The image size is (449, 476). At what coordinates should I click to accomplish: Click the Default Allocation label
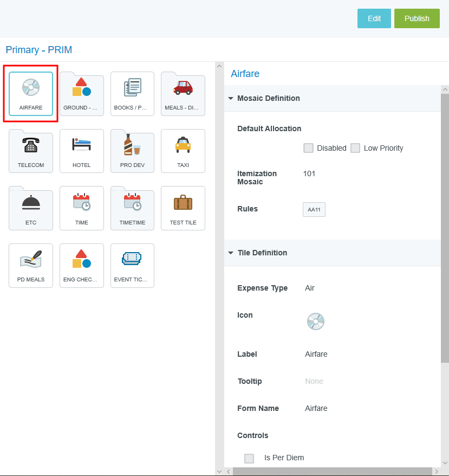(x=269, y=128)
